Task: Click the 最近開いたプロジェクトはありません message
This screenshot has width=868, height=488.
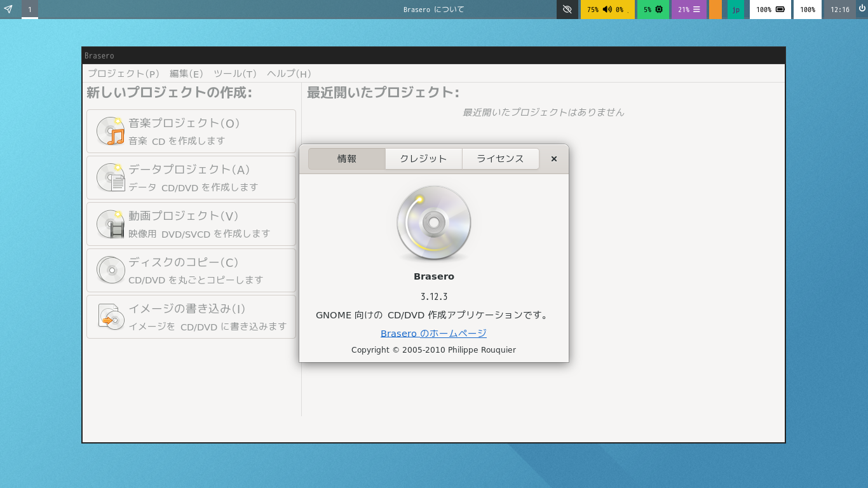Action: (543, 112)
